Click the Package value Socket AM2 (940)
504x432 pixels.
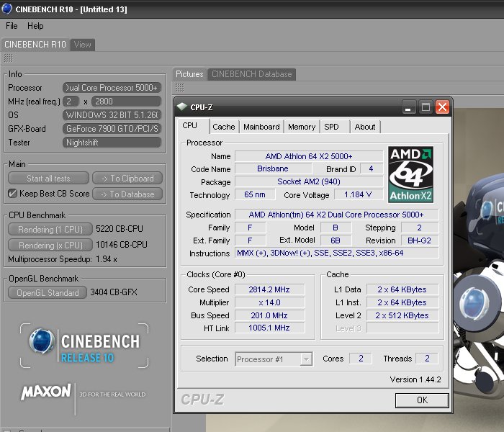click(309, 181)
